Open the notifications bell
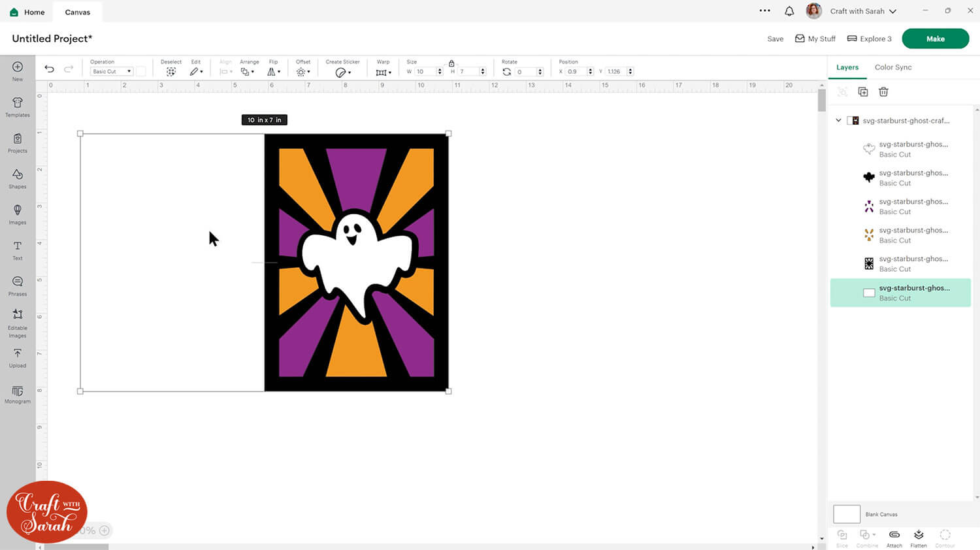Image resolution: width=980 pixels, height=550 pixels. coord(789,11)
